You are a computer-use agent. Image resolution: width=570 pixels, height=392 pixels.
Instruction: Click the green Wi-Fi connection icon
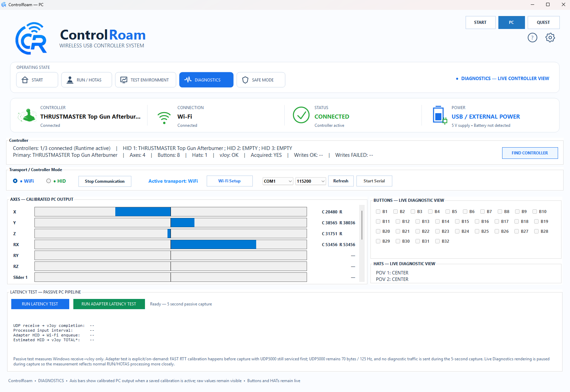[x=164, y=118]
